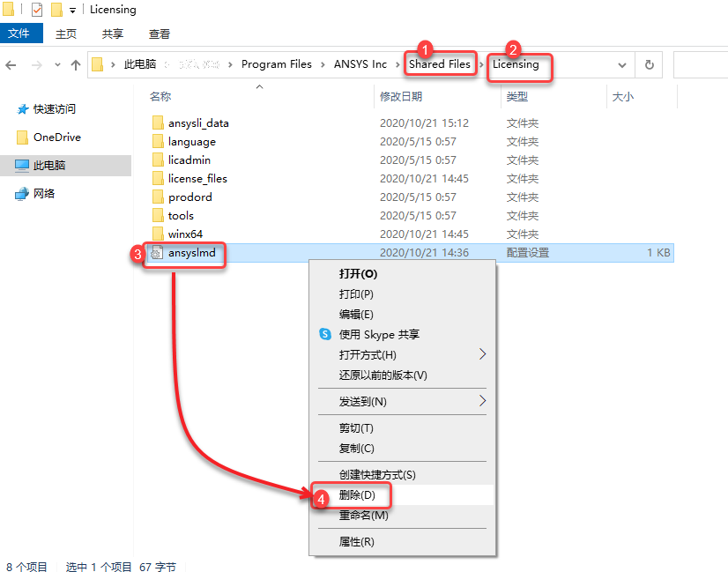The height and width of the screenshot is (572, 728).
Task: Click the OneDrive folder icon
Action: point(22,137)
